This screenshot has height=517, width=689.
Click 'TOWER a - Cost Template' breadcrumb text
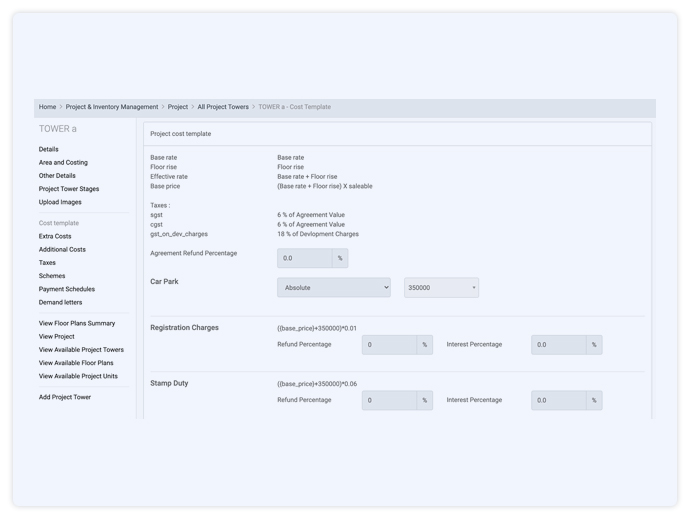tap(294, 107)
